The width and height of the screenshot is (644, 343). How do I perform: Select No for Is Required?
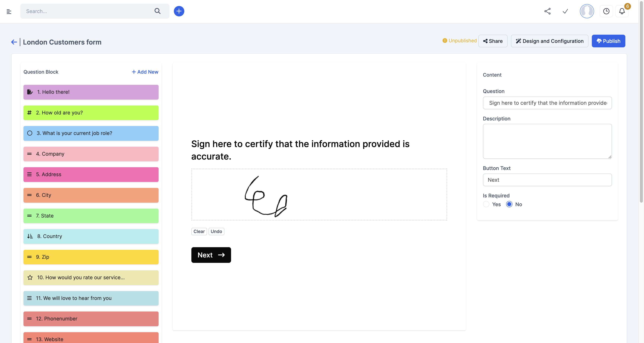509,204
